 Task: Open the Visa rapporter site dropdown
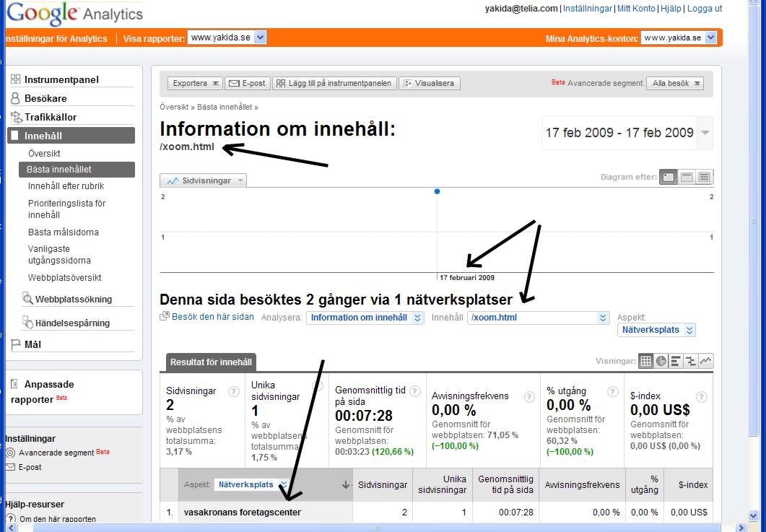(x=227, y=38)
